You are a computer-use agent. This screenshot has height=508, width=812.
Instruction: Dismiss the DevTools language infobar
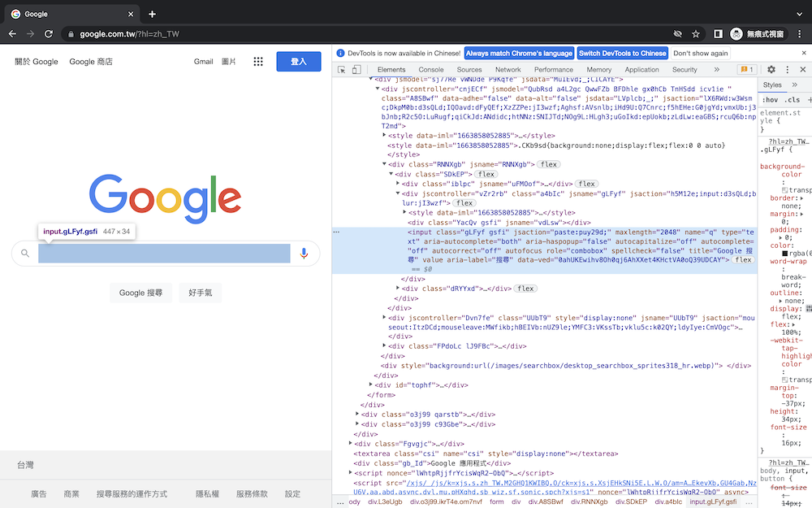[x=804, y=53]
